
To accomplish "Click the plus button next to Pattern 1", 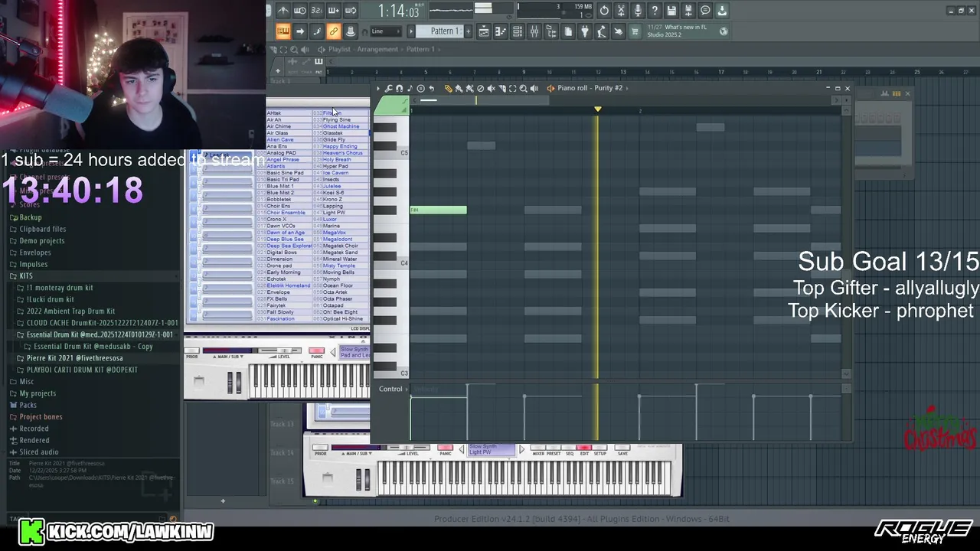I will pos(468,31).
